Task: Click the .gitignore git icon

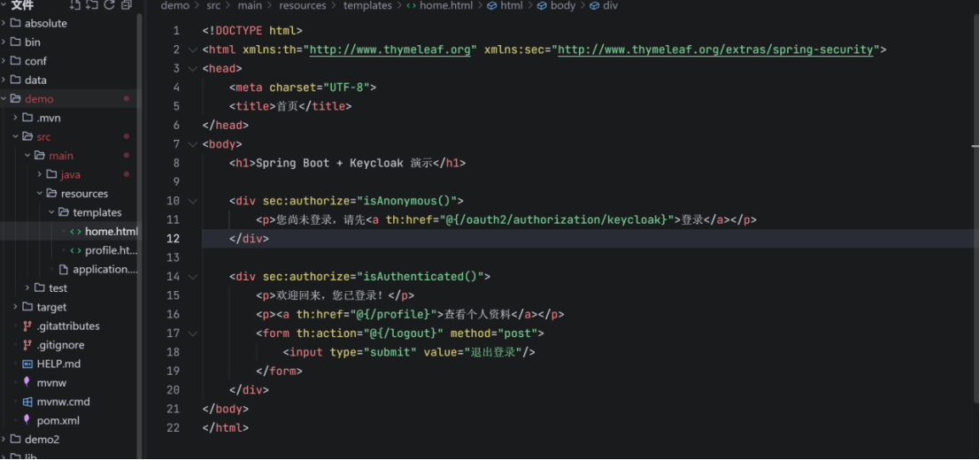Action: point(27,344)
